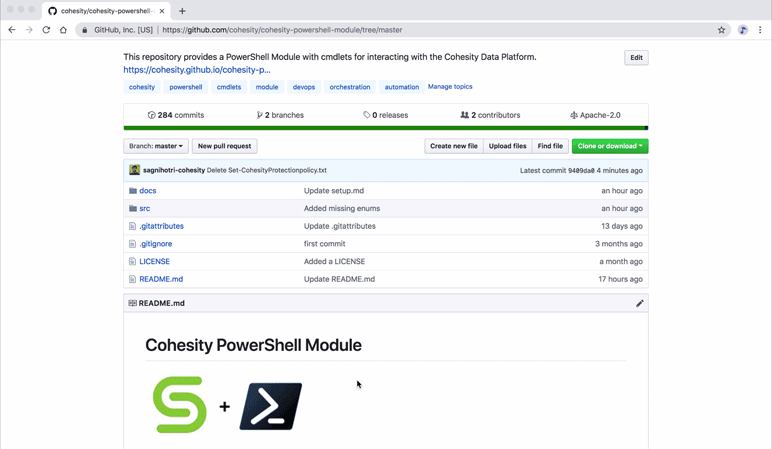772x449 pixels.
Task: Click 'Update setup.md' commit message
Action: 334,191
